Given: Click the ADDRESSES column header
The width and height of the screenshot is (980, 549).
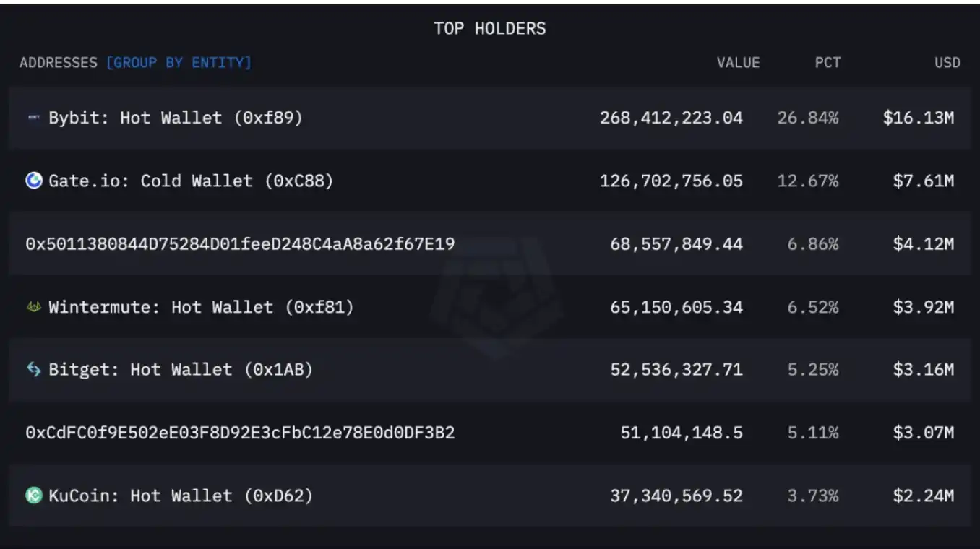Looking at the screenshot, I should pos(59,63).
